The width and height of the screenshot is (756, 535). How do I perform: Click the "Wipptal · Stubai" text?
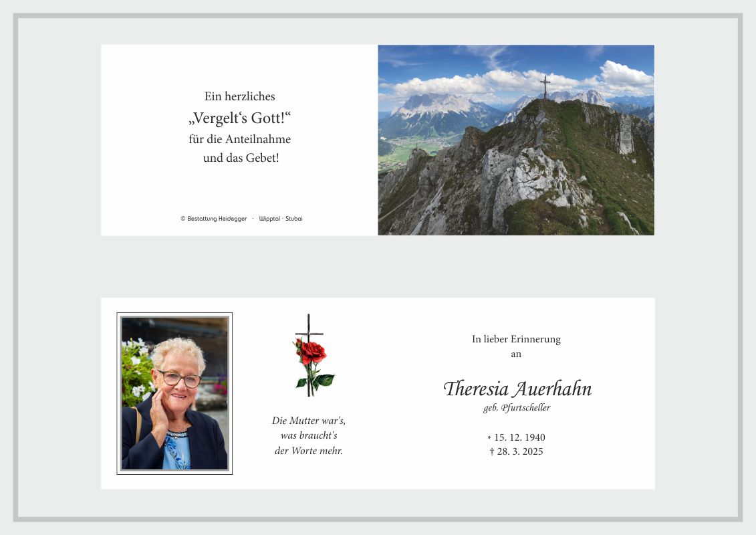tap(281, 219)
